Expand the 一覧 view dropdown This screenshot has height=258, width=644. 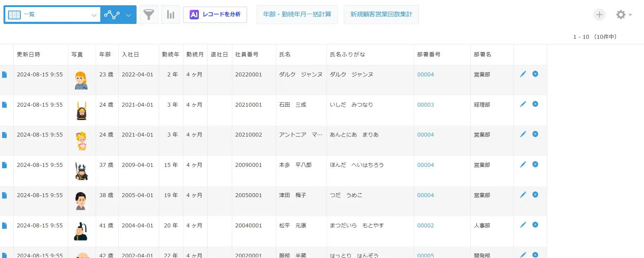pos(94,15)
